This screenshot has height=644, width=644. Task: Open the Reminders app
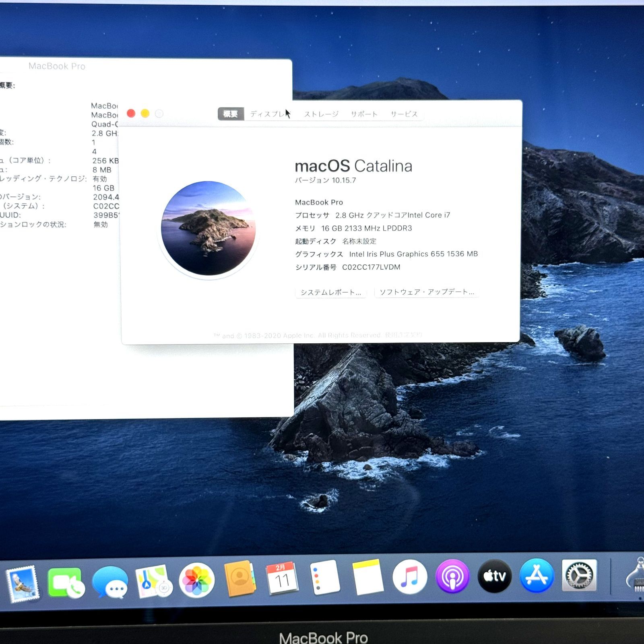[x=325, y=577]
